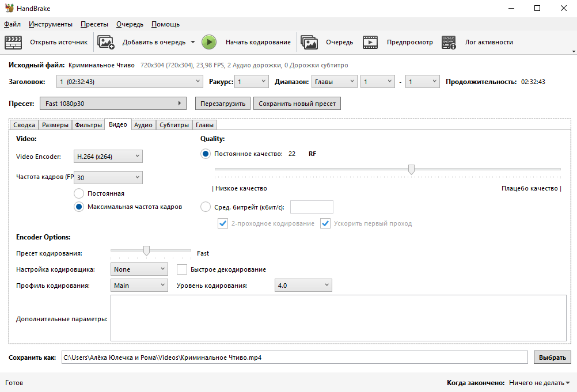The height and width of the screenshot is (392, 577).
Task: Open the Заголовок title dropdown
Action: (130, 82)
